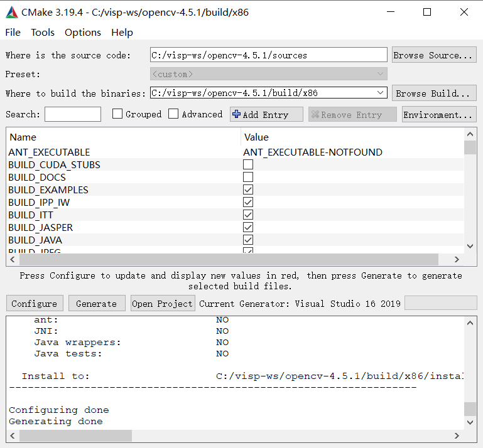The height and width of the screenshot is (448, 483).
Task: Click cache list scroll left arrow
Action: click(13, 259)
